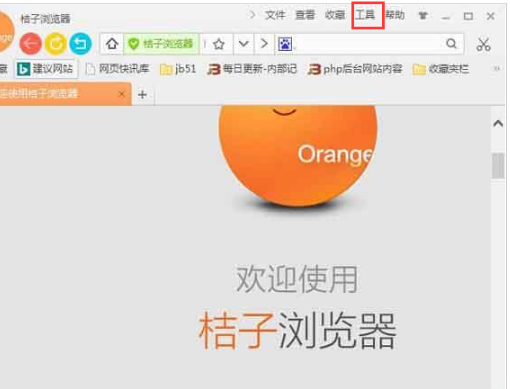The image size is (510, 389).
Task: Maximize the browser window
Action: (468, 16)
